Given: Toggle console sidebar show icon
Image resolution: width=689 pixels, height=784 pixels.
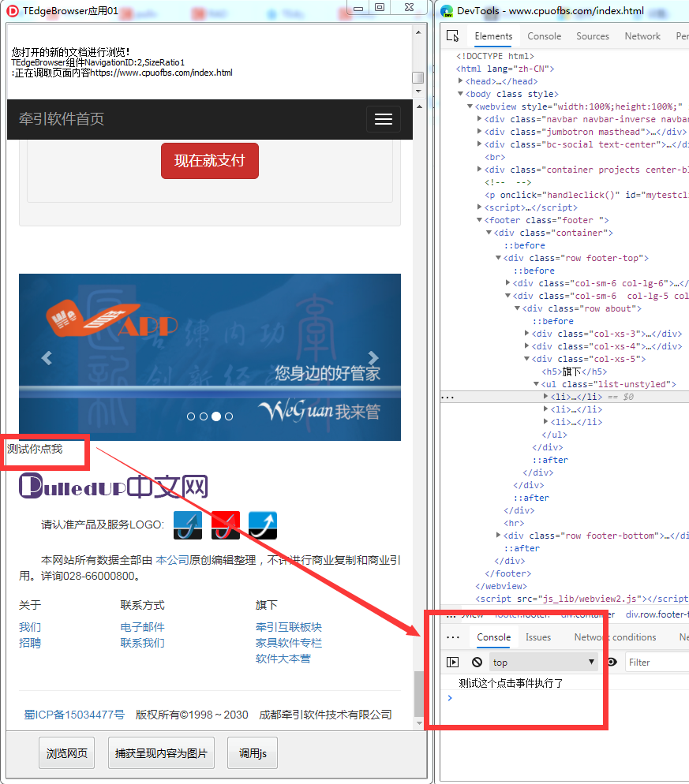Looking at the screenshot, I should tap(452, 662).
